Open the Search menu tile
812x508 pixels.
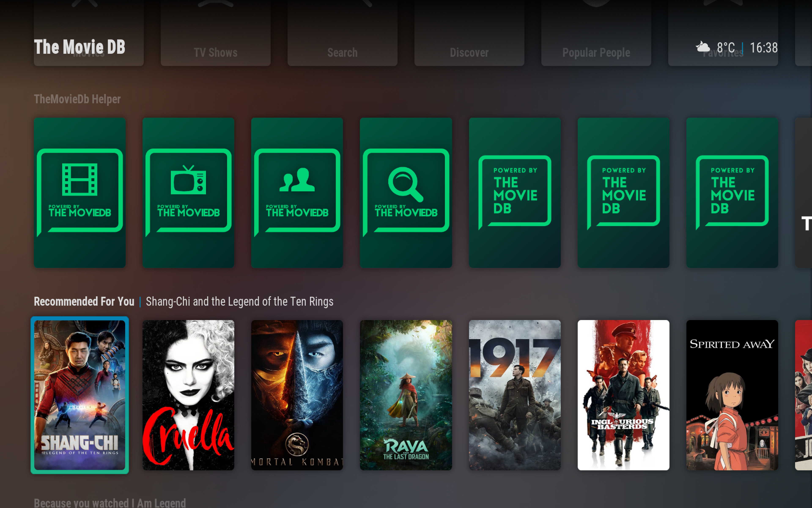tap(342, 33)
